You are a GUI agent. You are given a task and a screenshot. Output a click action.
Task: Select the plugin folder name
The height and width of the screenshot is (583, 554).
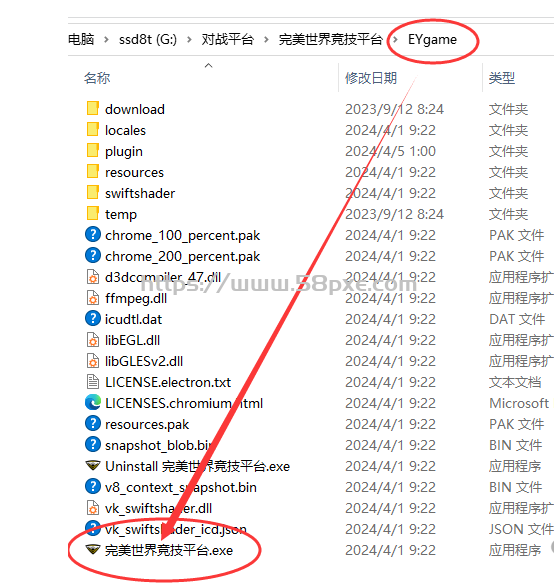click(124, 151)
